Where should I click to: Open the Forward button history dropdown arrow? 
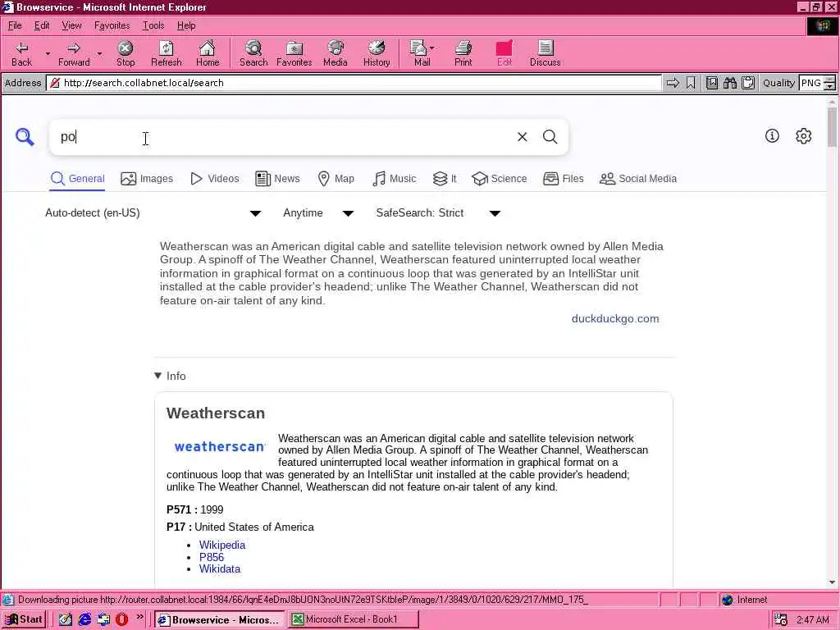coord(99,54)
